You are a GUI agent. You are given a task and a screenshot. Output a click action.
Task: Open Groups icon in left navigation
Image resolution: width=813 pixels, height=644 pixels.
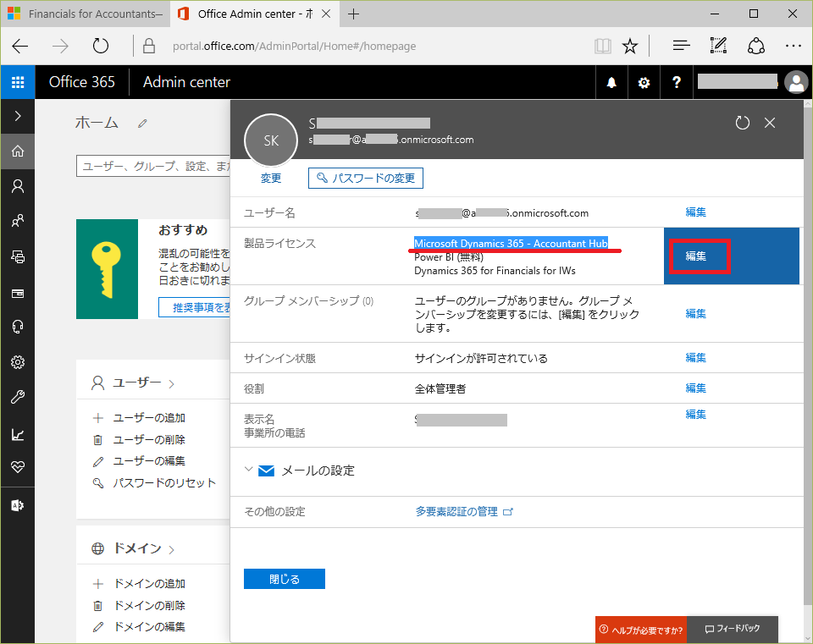click(x=18, y=221)
